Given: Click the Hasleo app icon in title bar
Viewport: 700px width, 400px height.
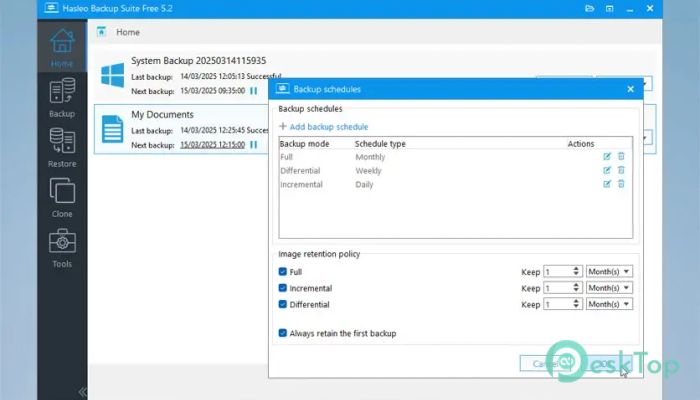Looking at the screenshot, I should coord(51,8).
